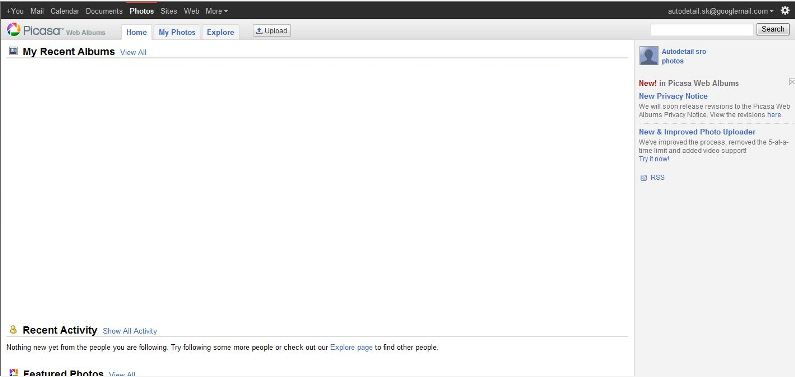The width and height of the screenshot is (795, 377).
Task: Open the photos link under Autodetail sro
Action: [672, 61]
